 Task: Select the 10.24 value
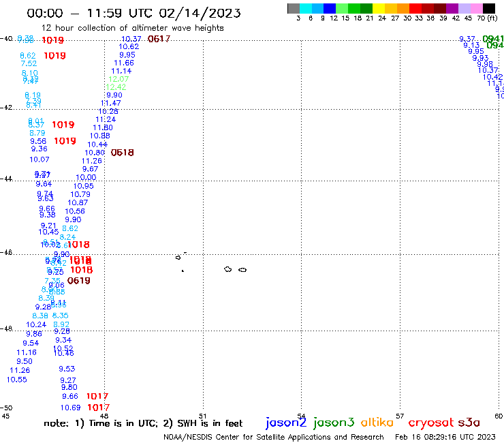click(36, 325)
